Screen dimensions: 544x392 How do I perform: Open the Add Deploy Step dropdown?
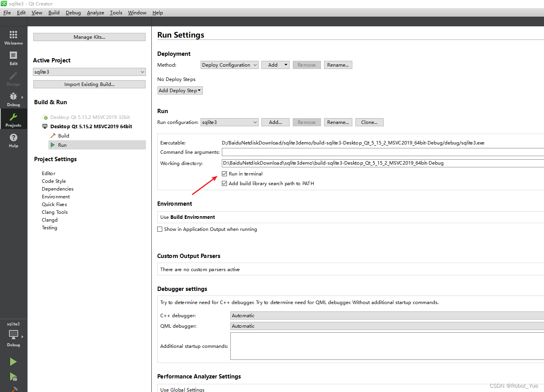coord(180,90)
